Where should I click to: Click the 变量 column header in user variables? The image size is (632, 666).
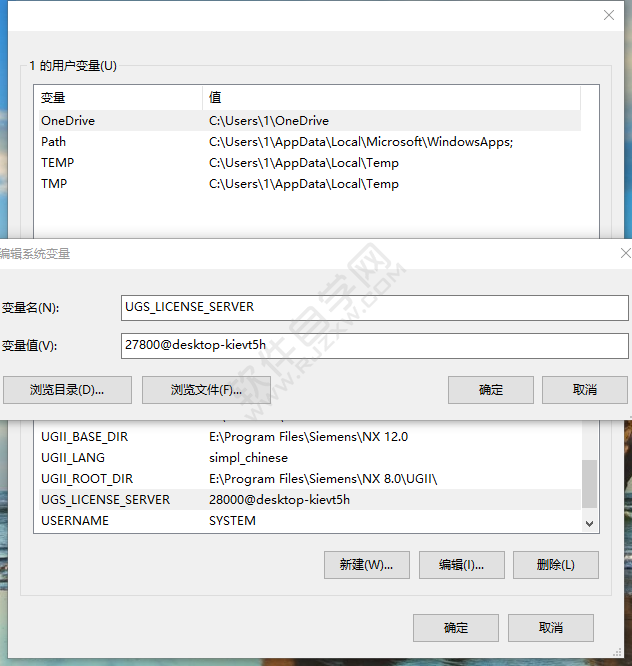click(x=118, y=98)
